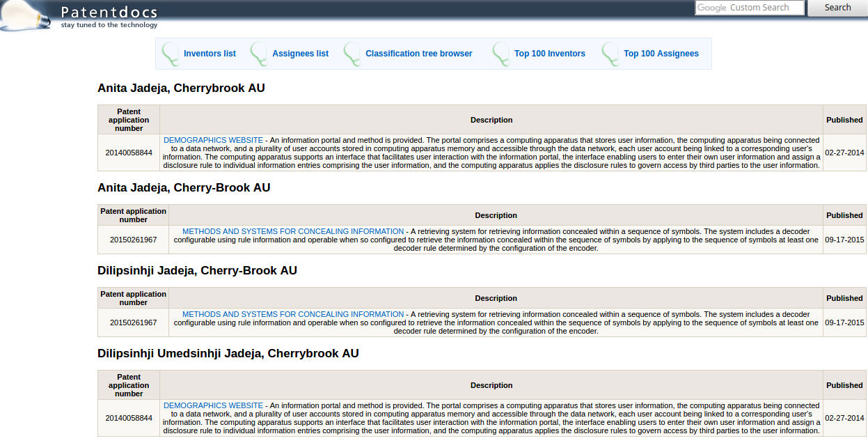The height and width of the screenshot is (443, 868).
Task: Click number 20140058844 in Dilipsinhji Umedsinhji's table
Action: (129, 418)
